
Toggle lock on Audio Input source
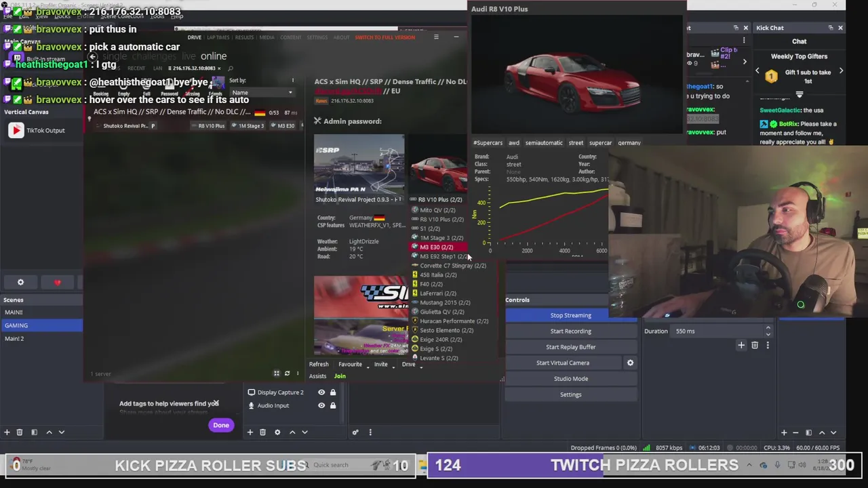point(332,405)
